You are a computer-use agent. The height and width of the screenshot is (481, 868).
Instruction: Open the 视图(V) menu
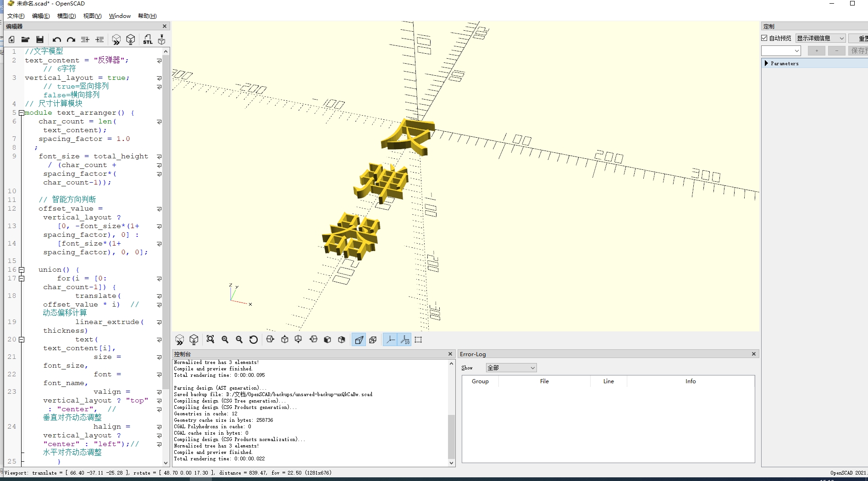92,16
